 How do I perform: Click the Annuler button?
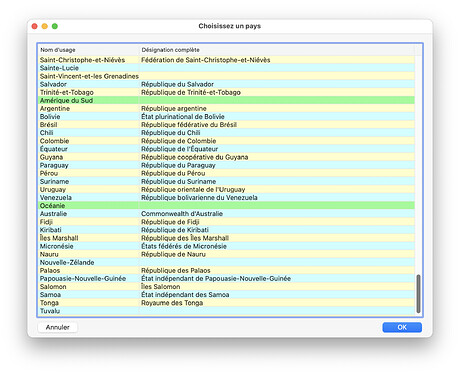[x=58, y=327]
